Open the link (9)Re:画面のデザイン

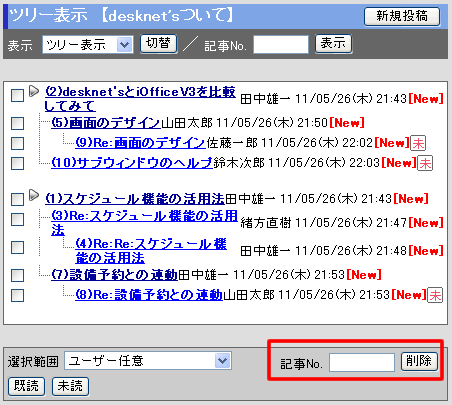[140, 143]
